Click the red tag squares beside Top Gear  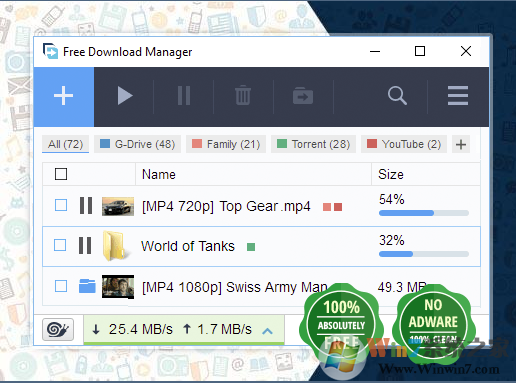(333, 207)
